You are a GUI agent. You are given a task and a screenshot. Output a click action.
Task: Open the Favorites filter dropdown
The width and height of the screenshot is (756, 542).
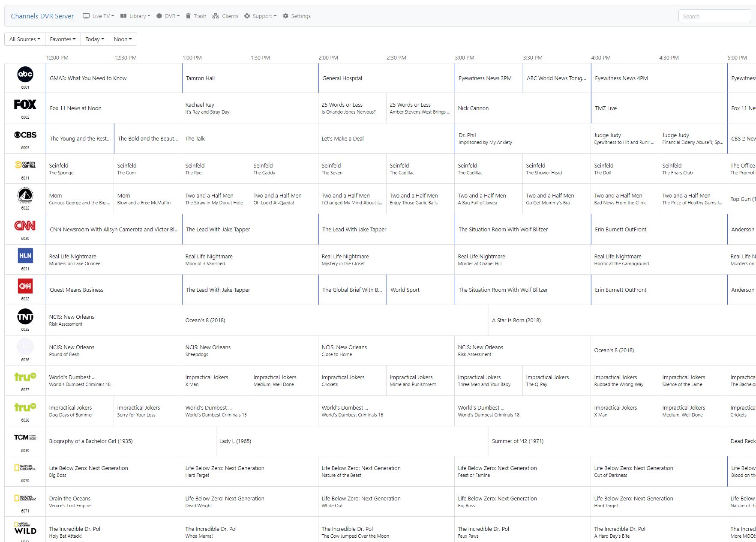click(x=63, y=39)
